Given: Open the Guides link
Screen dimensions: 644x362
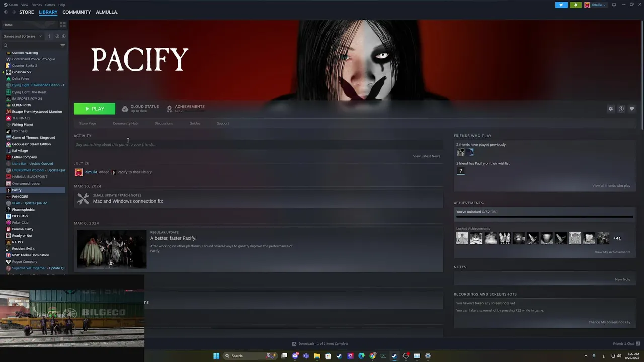Looking at the screenshot, I should [195, 123].
